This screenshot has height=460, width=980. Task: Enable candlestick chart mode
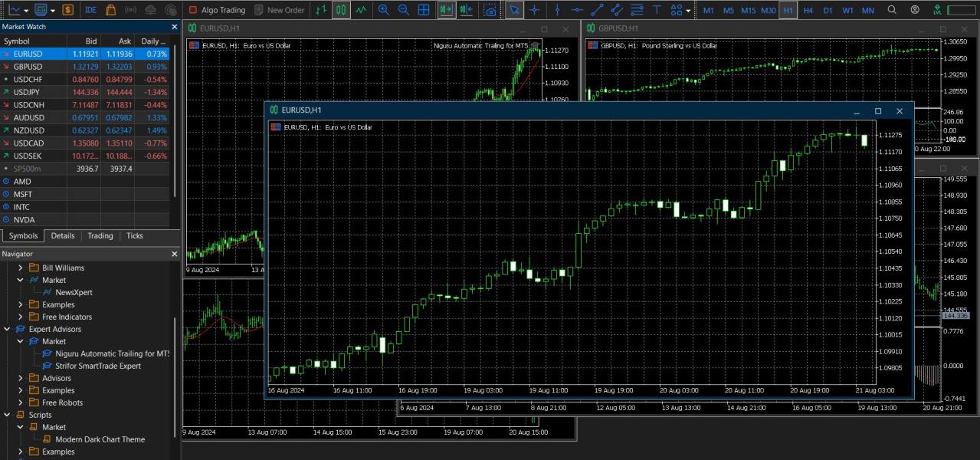coord(341,10)
